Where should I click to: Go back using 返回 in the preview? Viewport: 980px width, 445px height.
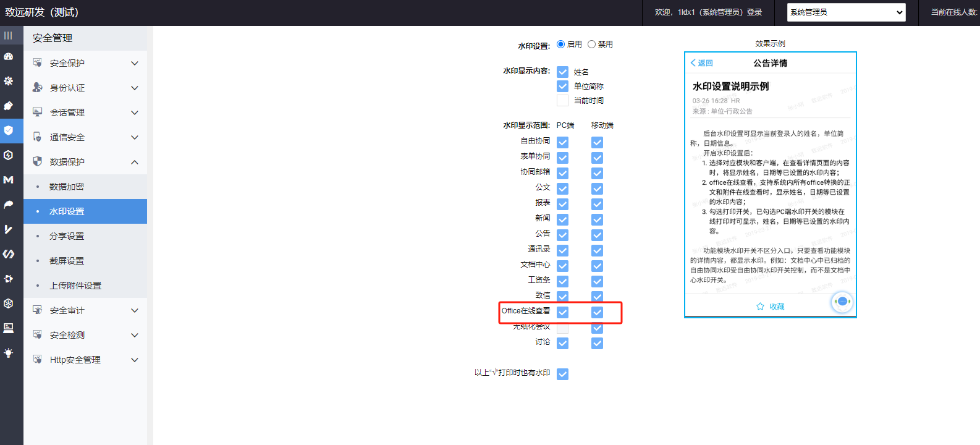pyautogui.click(x=702, y=63)
